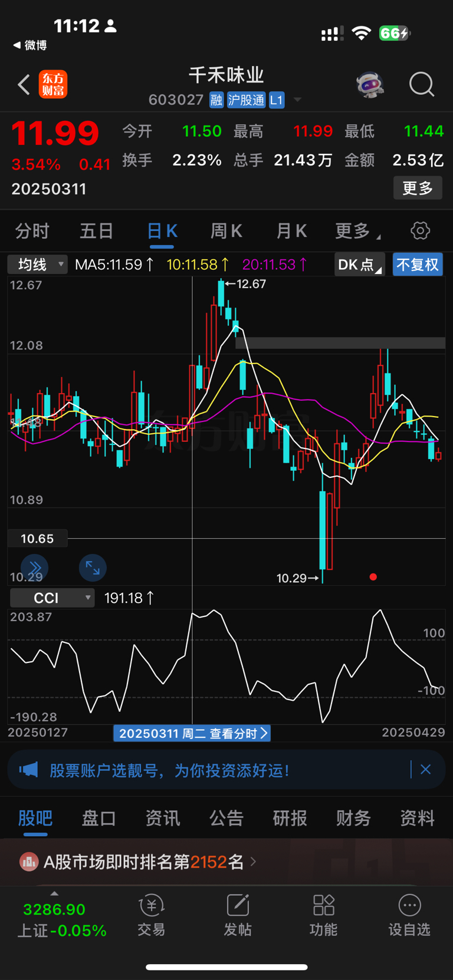
Task: Tap the megaphone announcement icon
Action: (x=29, y=770)
